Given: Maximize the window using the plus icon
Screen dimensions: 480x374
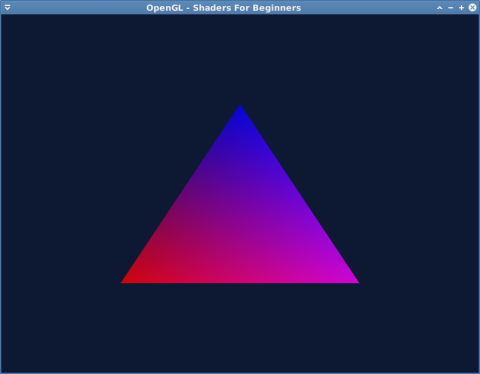Looking at the screenshot, I should tap(461, 8).
